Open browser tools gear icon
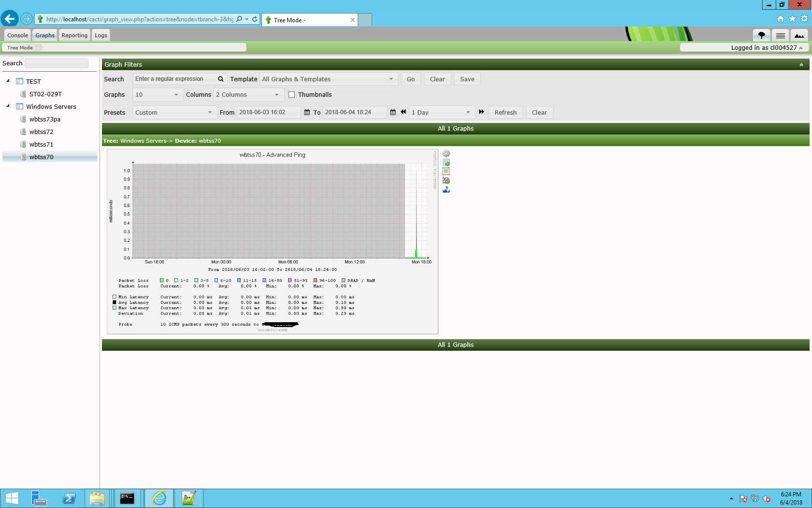Viewport: 812px width, 508px height. point(804,19)
